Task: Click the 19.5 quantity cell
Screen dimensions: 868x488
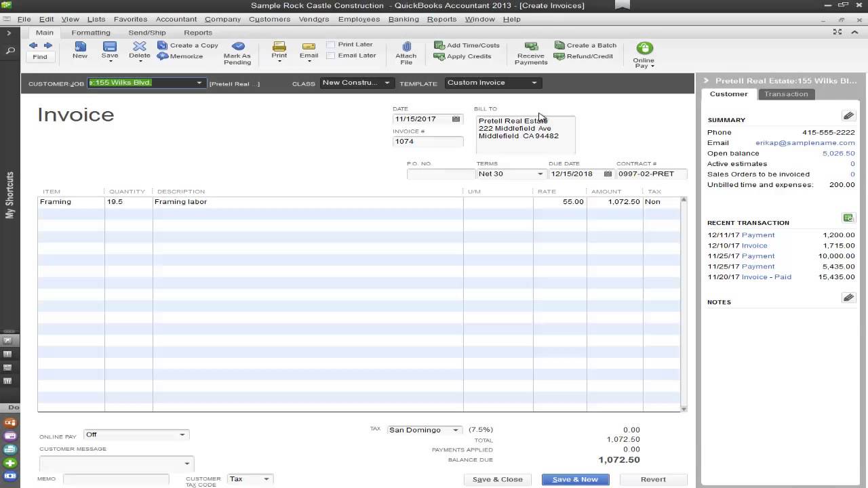Action: click(129, 202)
